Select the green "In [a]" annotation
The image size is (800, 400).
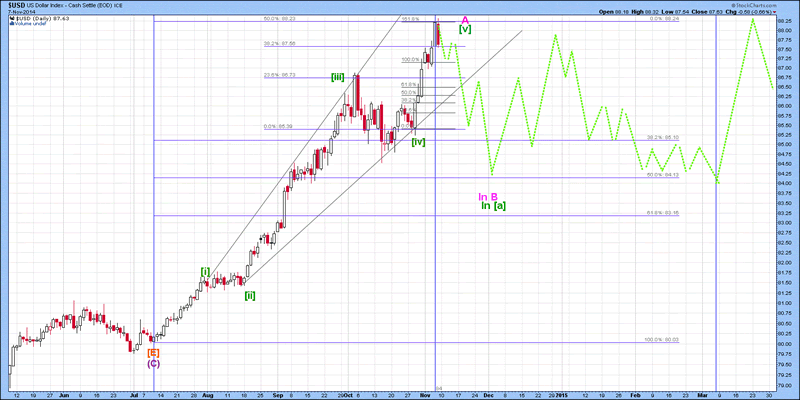[493, 206]
